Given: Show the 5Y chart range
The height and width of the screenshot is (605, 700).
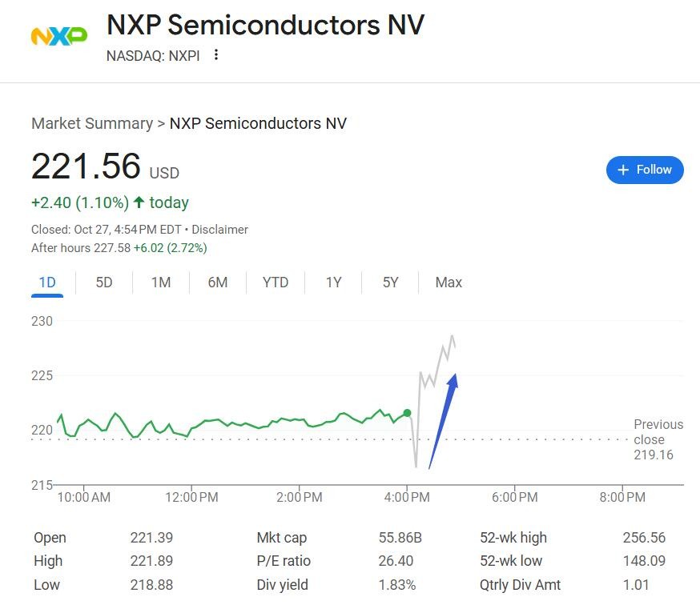Looking at the screenshot, I should coord(390,282).
